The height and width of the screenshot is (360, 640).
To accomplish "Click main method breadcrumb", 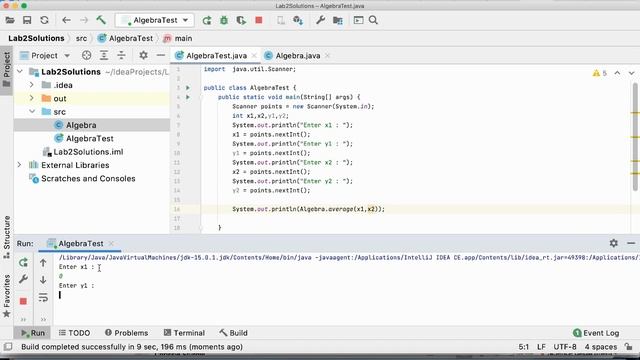I will coord(178,38).
